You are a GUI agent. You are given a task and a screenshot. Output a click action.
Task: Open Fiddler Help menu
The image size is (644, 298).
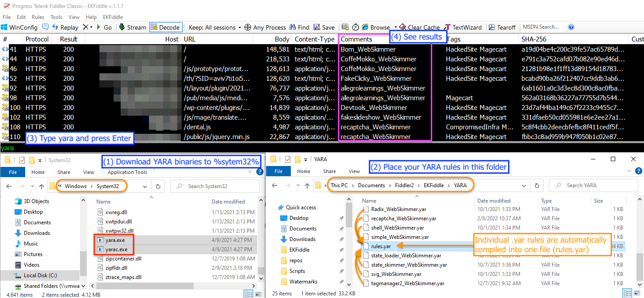point(91,17)
